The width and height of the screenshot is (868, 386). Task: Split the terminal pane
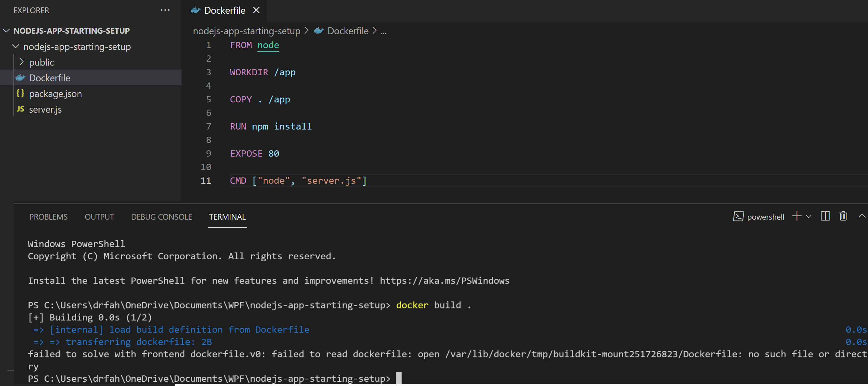click(x=825, y=216)
